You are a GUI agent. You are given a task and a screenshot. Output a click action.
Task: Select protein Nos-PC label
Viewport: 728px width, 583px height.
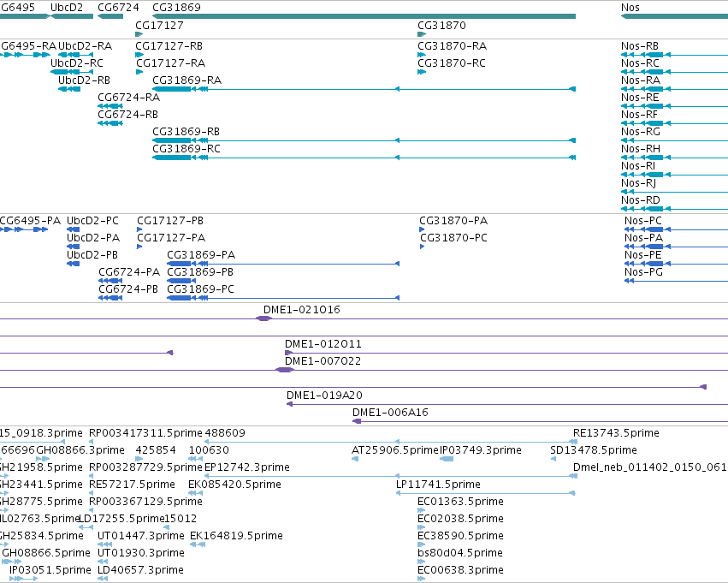point(643,221)
